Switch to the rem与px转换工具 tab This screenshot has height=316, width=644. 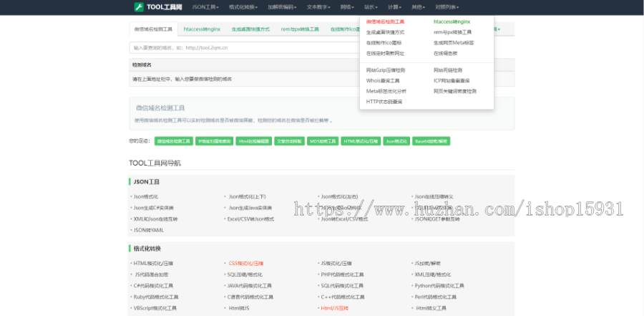[x=300, y=29]
